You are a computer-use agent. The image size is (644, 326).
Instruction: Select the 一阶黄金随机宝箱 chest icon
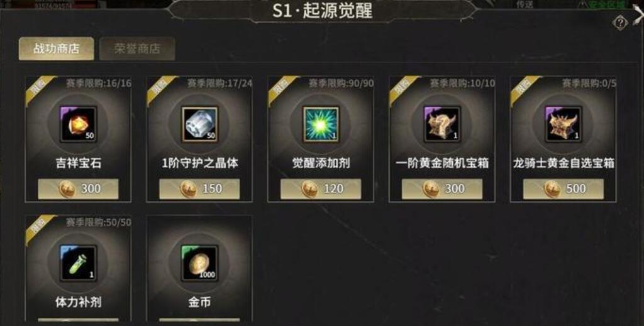tap(442, 124)
